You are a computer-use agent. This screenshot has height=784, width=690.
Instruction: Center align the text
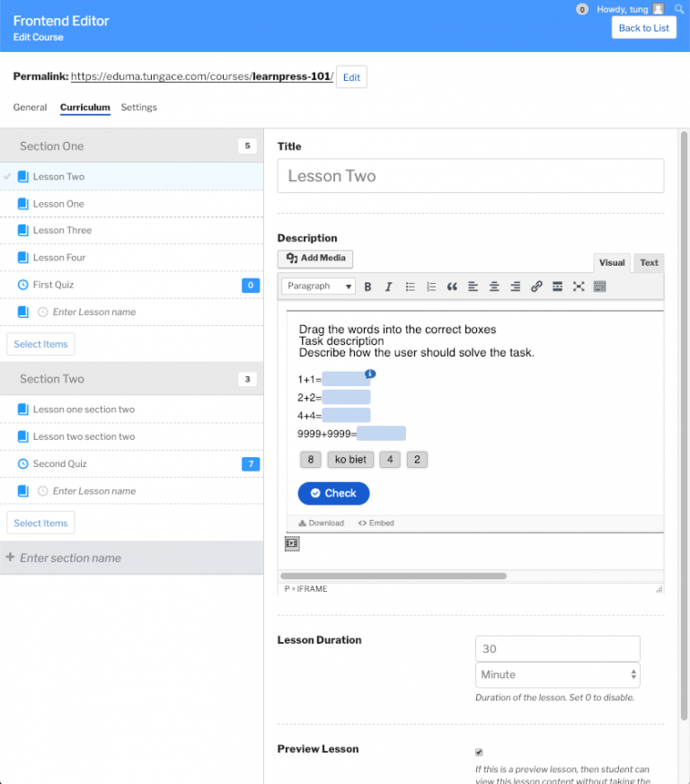coord(493,286)
